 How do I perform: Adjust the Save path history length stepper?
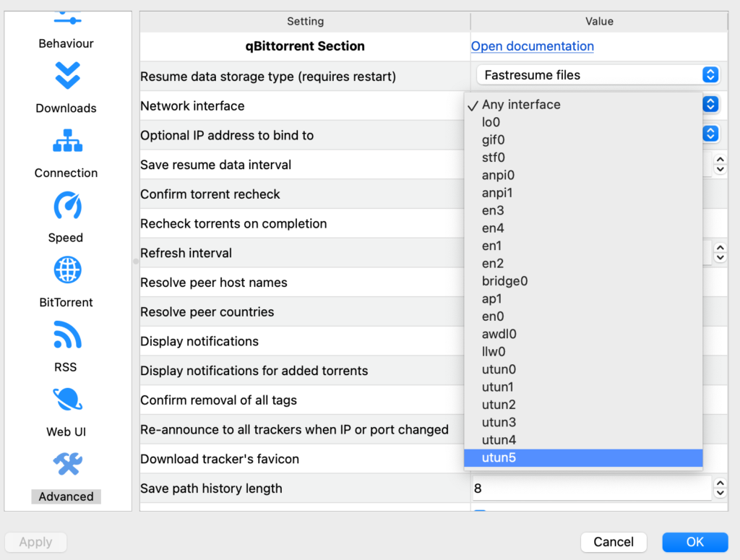pyautogui.click(x=720, y=488)
